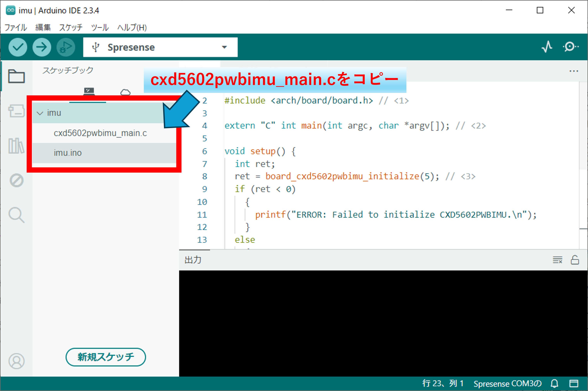Verify the sketch with the checkmark icon
588x391 pixels.
(18, 47)
